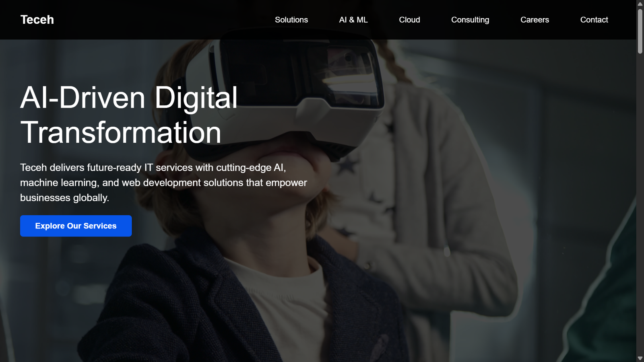Click the word "Digital" in the headline

pos(196,98)
